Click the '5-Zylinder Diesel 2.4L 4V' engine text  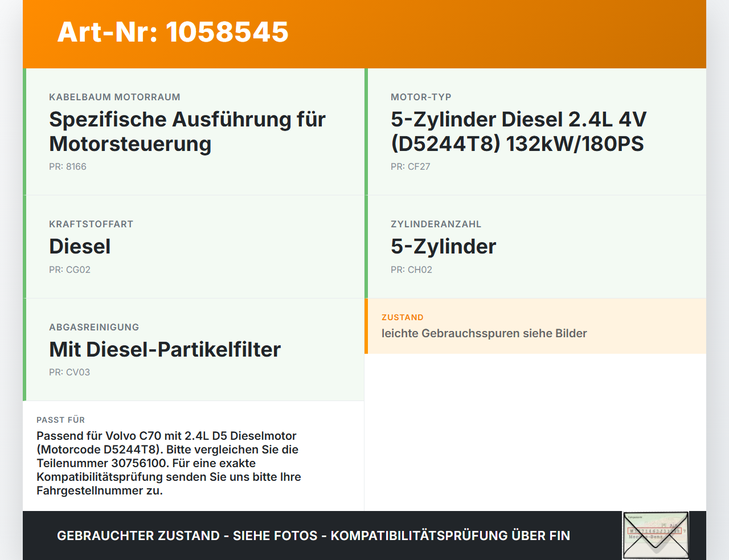pos(518,132)
